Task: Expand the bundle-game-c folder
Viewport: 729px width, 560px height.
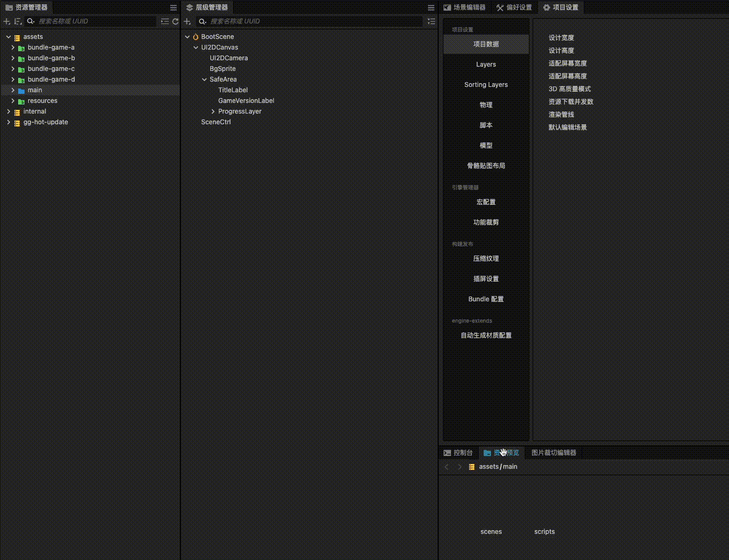Action: coord(13,69)
